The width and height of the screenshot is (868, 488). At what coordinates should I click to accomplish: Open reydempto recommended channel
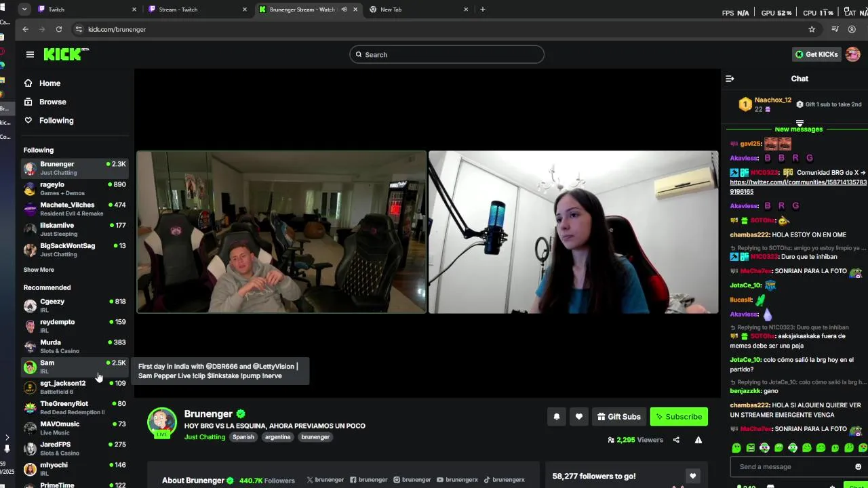click(75, 326)
